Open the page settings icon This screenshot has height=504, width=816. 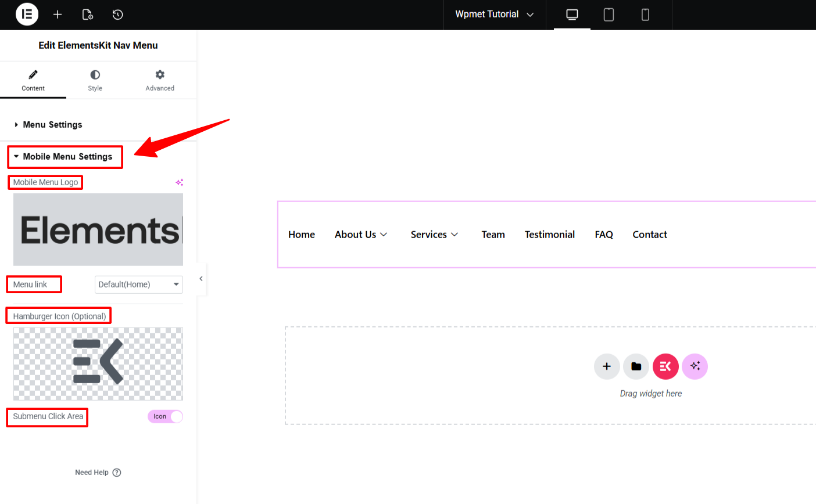[x=88, y=15]
